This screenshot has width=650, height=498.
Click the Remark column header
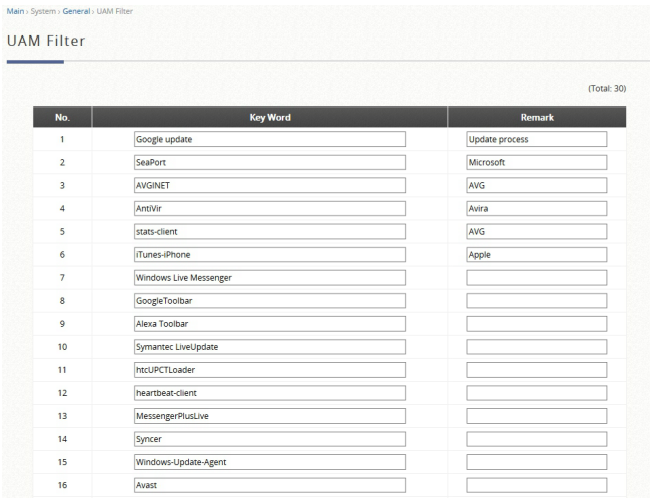coord(537,117)
